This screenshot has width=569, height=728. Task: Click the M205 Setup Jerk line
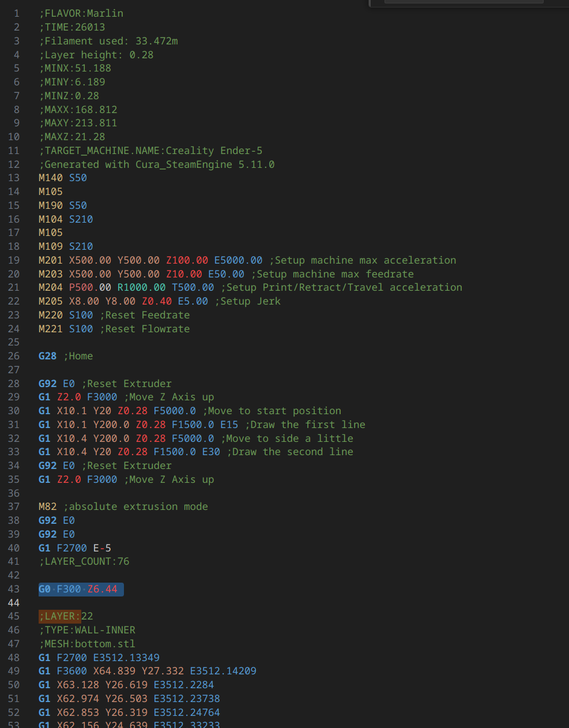(x=159, y=301)
